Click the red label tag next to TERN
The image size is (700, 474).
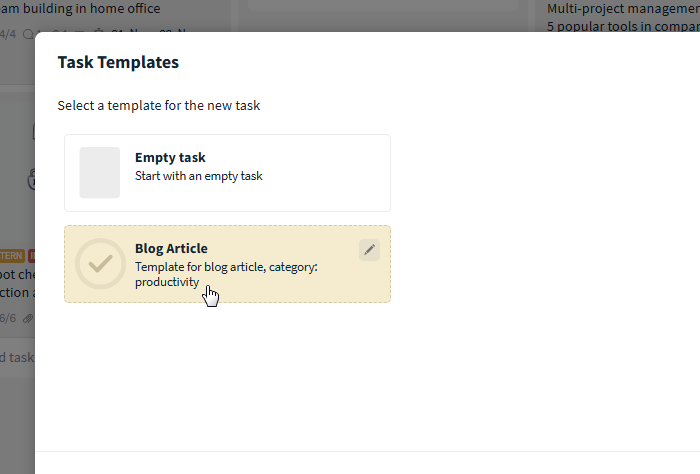tap(31, 256)
